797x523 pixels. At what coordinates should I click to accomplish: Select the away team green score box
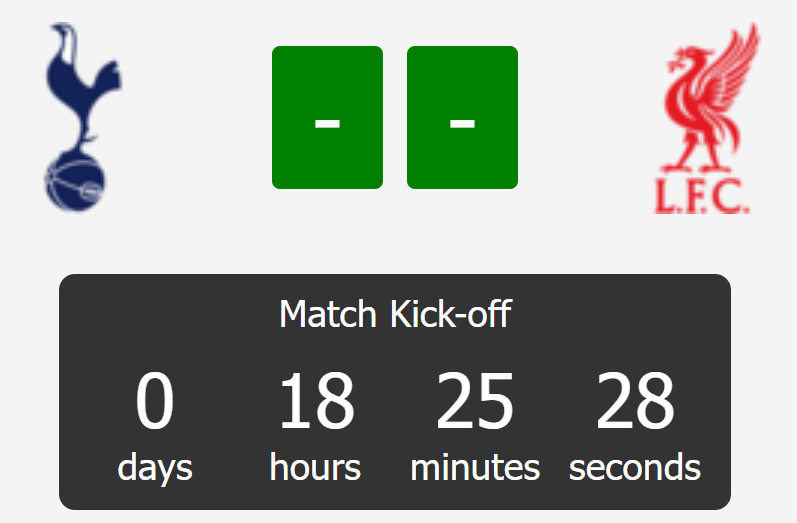[x=463, y=117]
